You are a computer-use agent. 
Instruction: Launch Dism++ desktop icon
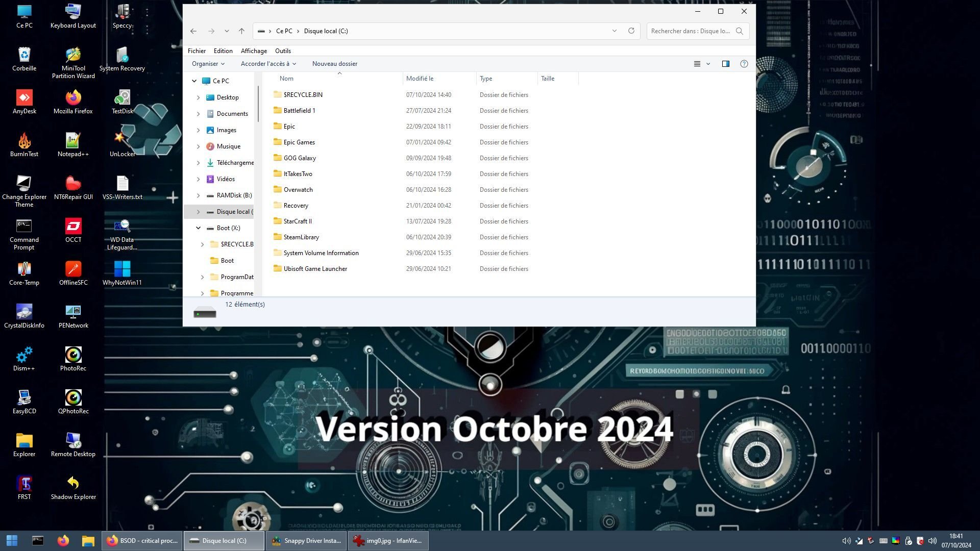[24, 359]
